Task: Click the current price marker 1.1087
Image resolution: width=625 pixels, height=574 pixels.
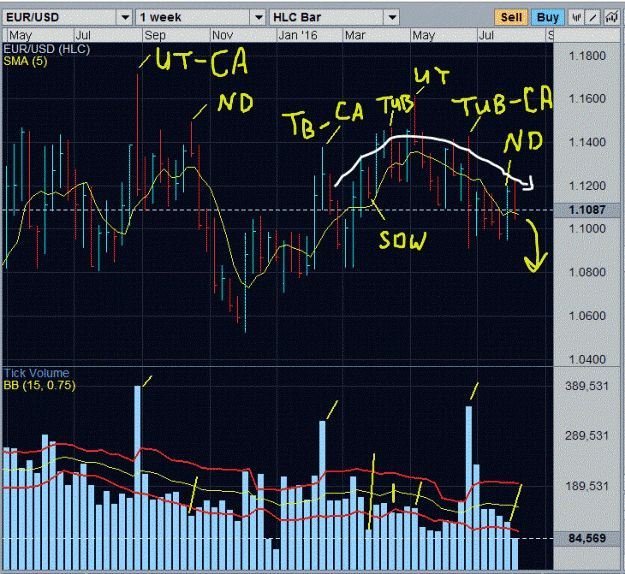Action: 587,210
